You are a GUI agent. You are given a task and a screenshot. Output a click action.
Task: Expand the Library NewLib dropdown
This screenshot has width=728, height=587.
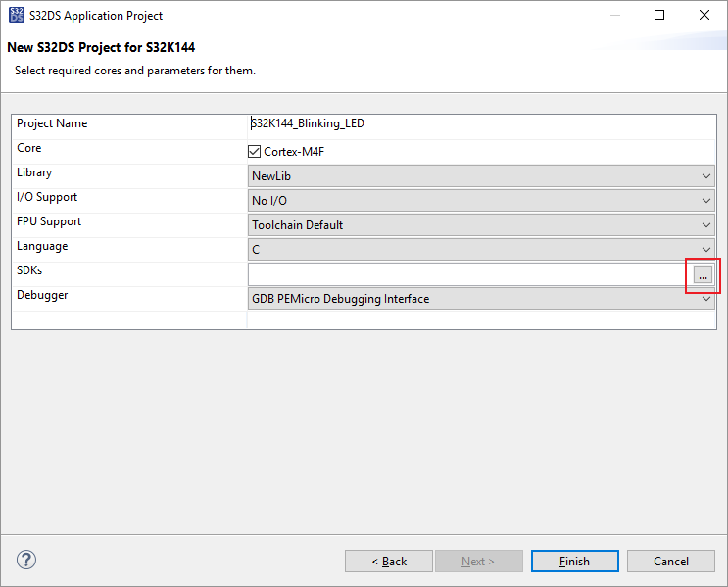(481, 176)
